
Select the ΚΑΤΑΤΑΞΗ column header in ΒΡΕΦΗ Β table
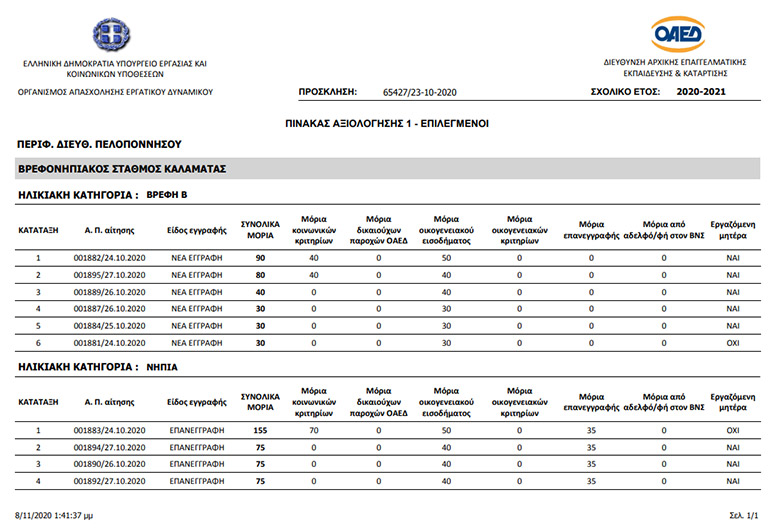pos(38,230)
